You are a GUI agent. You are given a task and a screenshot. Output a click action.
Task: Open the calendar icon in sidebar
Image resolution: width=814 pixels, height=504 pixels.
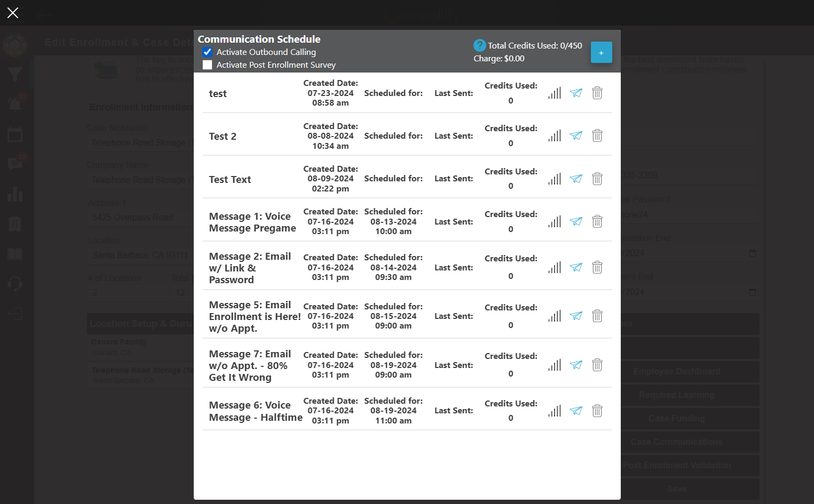tap(15, 134)
